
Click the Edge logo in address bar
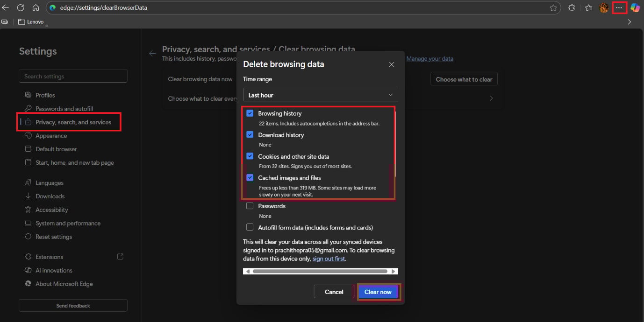(53, 7)
